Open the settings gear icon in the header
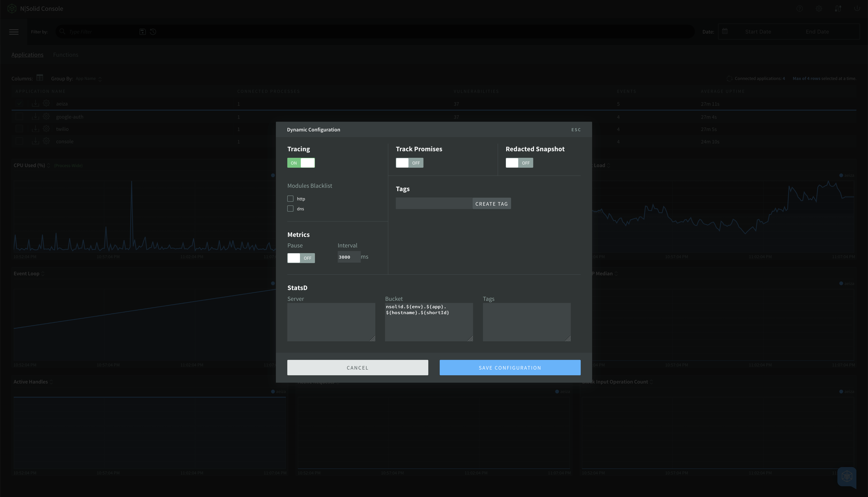 818,8
